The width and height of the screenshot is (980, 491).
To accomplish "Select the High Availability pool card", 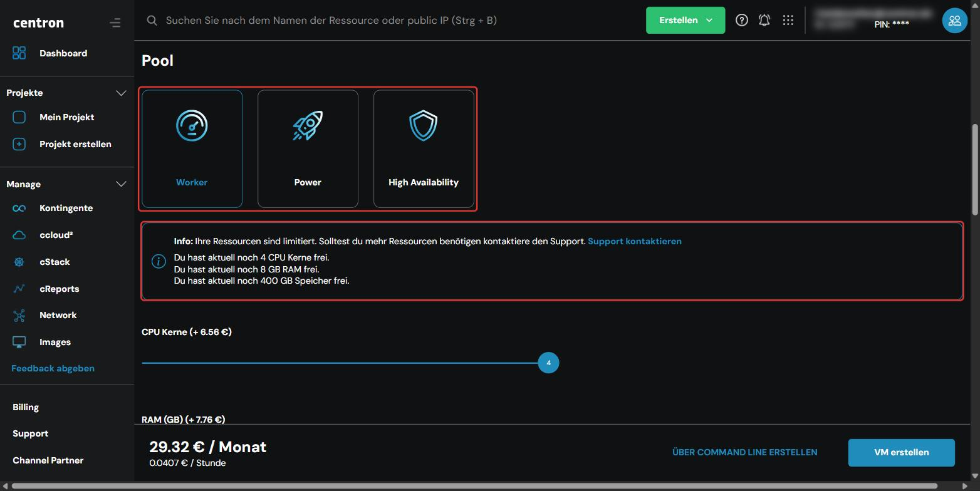I will pos(424,148).
